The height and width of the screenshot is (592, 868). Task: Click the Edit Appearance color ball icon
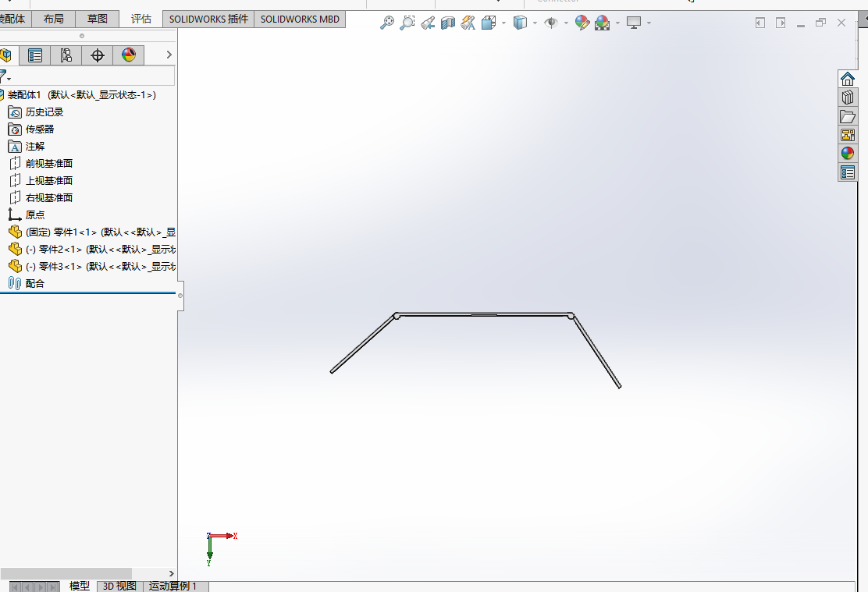pyautogui.click(x=582, y=23)
